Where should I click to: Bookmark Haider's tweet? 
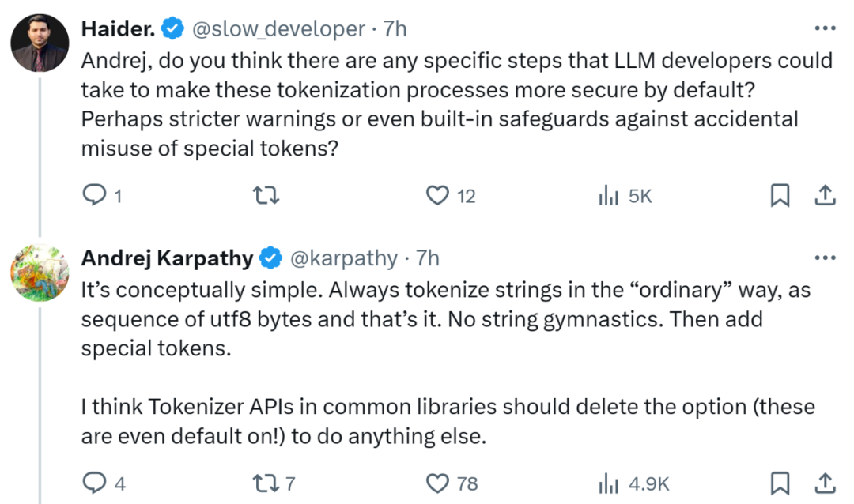[x=780, y=196]
